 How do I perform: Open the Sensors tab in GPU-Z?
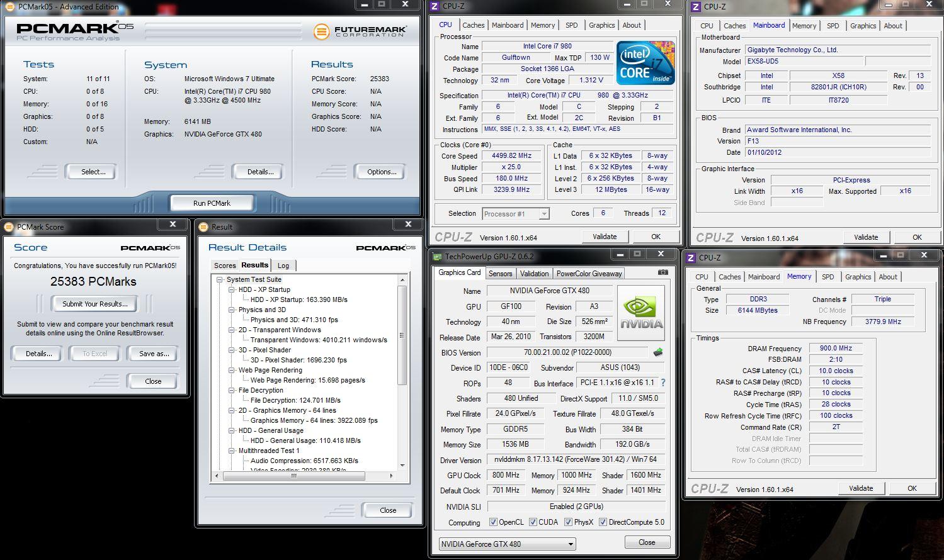pyautogui.click(x=501, y=274)
